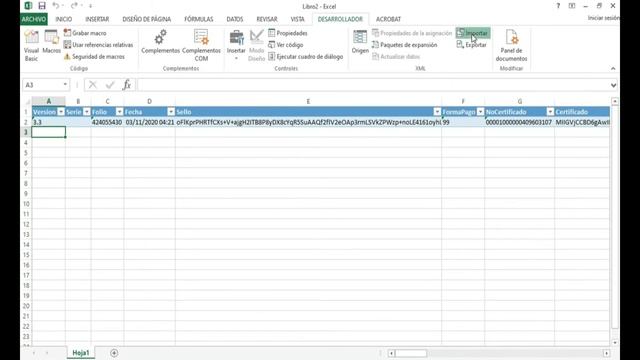Open Ribbon Display Options

click(x=572, y=6)
